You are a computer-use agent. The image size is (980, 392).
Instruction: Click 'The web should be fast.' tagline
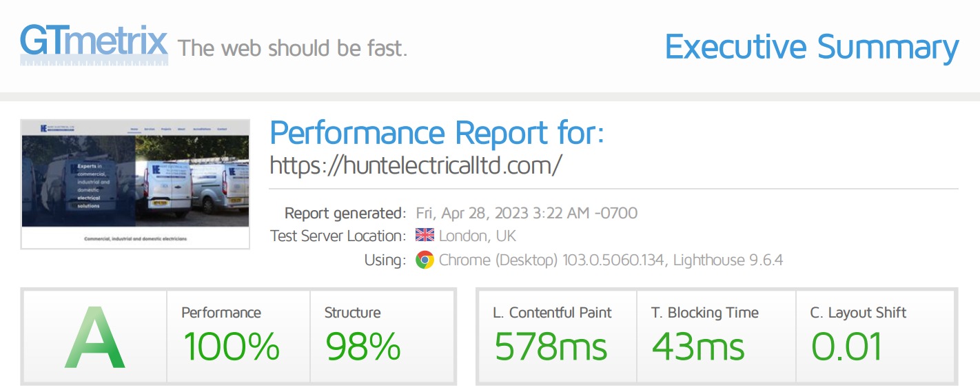(x=292, y=48)
